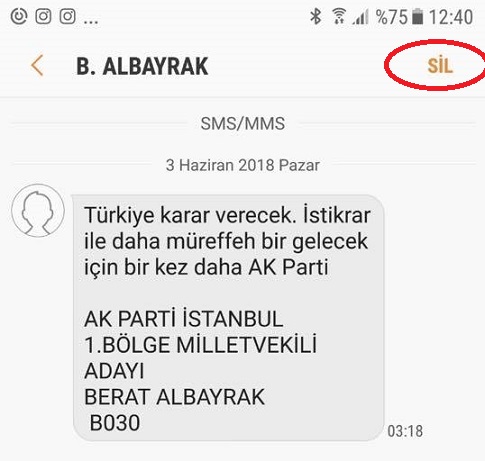This screenshot has height=461, width=485.
Task: Tap the 3 Haziran 2018 Pazar date divider
Action: [x=243, y=165]
